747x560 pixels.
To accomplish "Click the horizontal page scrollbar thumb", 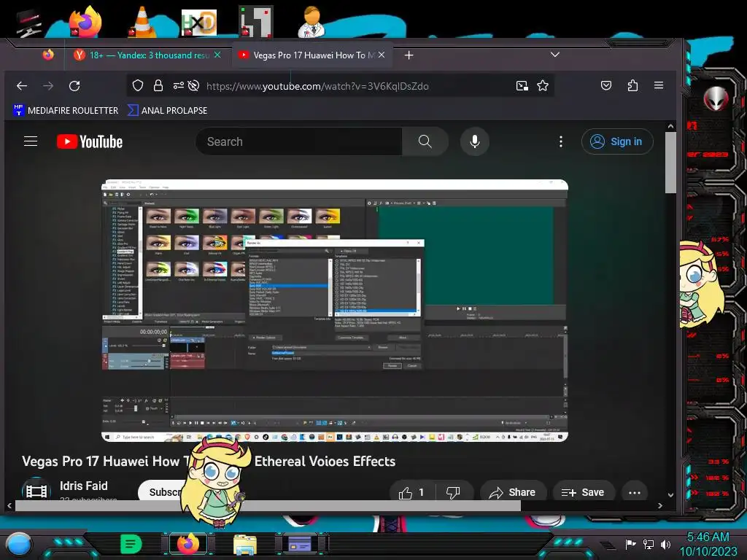I will point(268,506).
